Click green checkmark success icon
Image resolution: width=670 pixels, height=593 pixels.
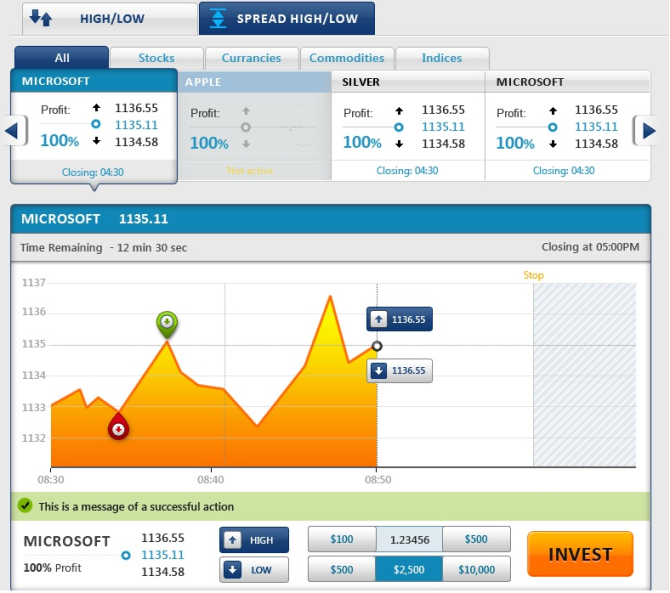tap(25, 506)
